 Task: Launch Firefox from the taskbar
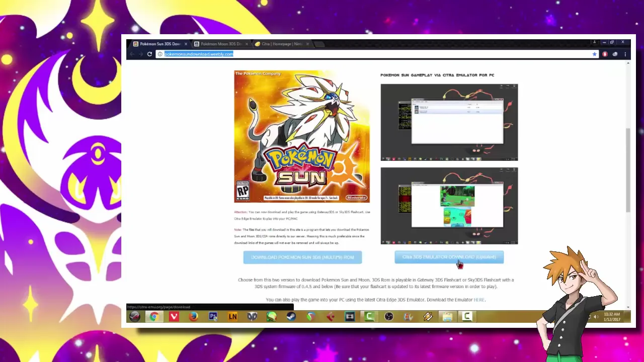(x=193, y=316)
